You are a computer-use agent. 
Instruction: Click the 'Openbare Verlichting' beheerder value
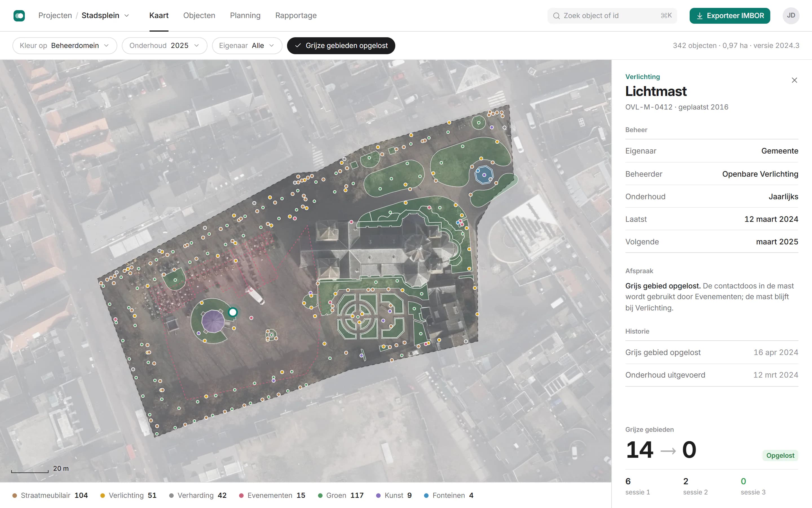point(760,174)
